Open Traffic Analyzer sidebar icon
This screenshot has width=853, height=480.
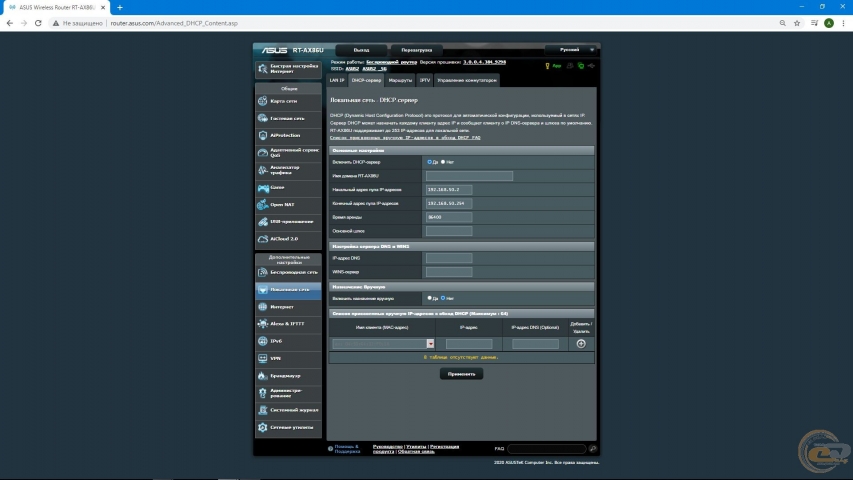point(263,170)
